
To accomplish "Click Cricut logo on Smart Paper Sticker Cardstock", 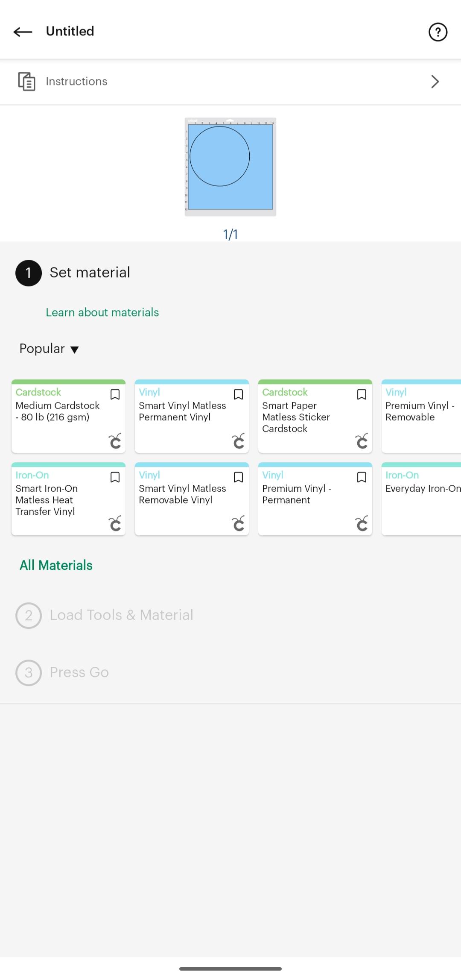I will tap(362, 441).
